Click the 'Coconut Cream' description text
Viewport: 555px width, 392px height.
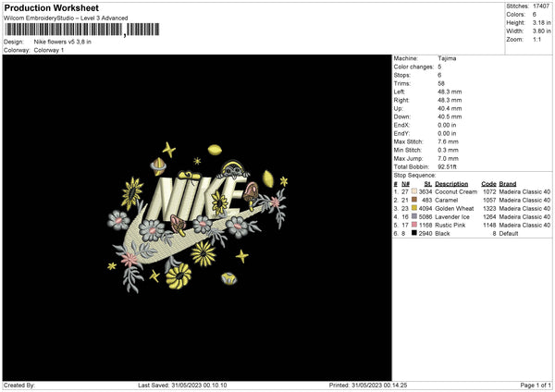coord(456,191)
